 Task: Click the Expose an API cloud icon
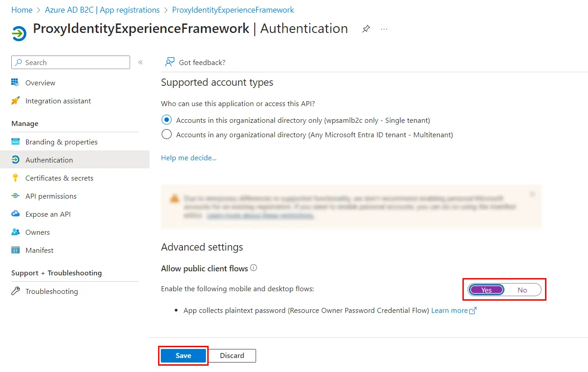point(15,214)
